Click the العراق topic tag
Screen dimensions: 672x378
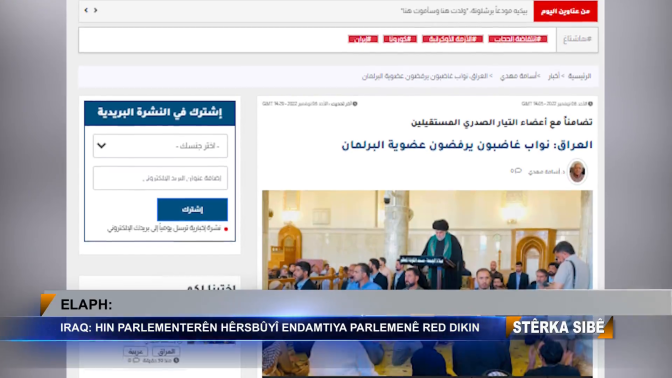tap(166, 351)
